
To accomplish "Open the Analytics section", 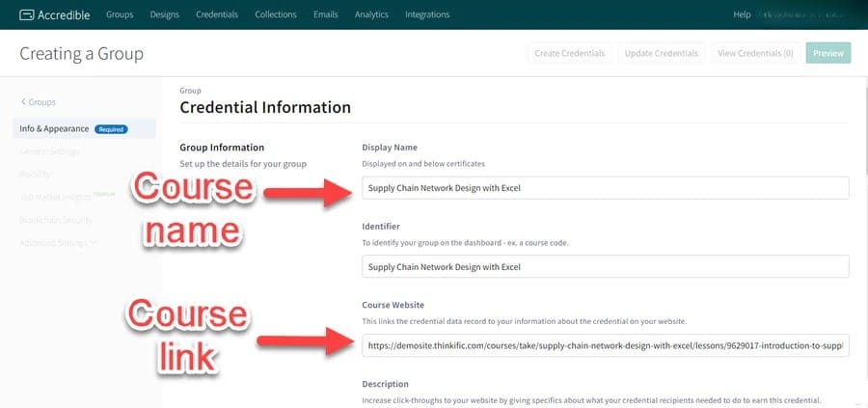I will (x=371, y=14).
